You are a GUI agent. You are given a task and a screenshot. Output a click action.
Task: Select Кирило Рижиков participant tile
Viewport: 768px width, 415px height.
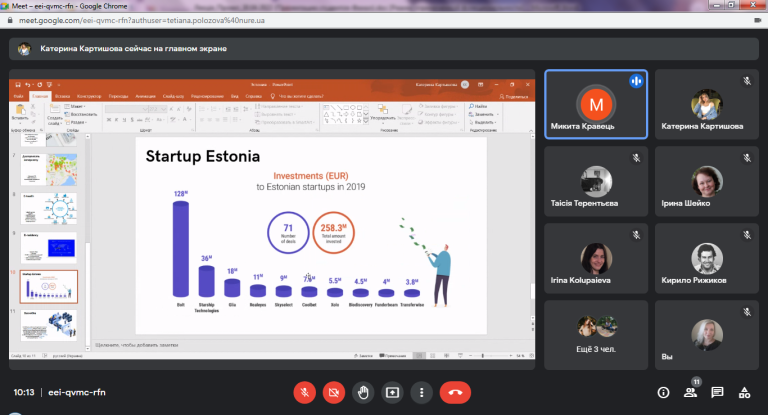point(707,258)
